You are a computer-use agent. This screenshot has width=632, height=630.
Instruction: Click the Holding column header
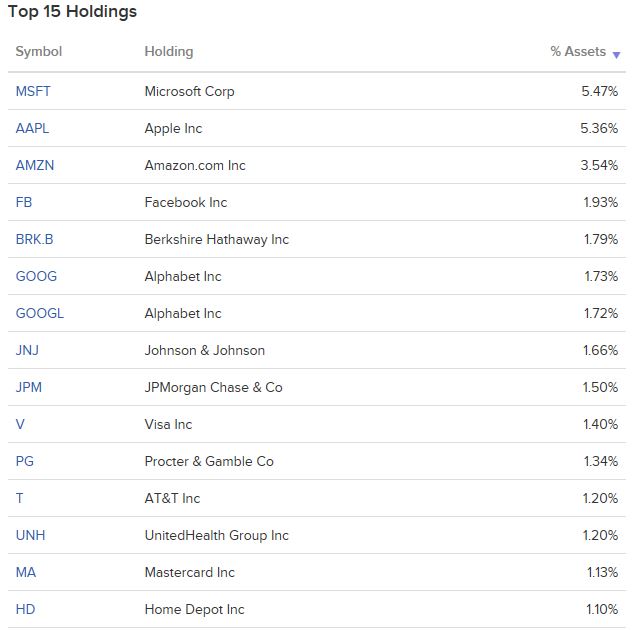coord(169,52)
